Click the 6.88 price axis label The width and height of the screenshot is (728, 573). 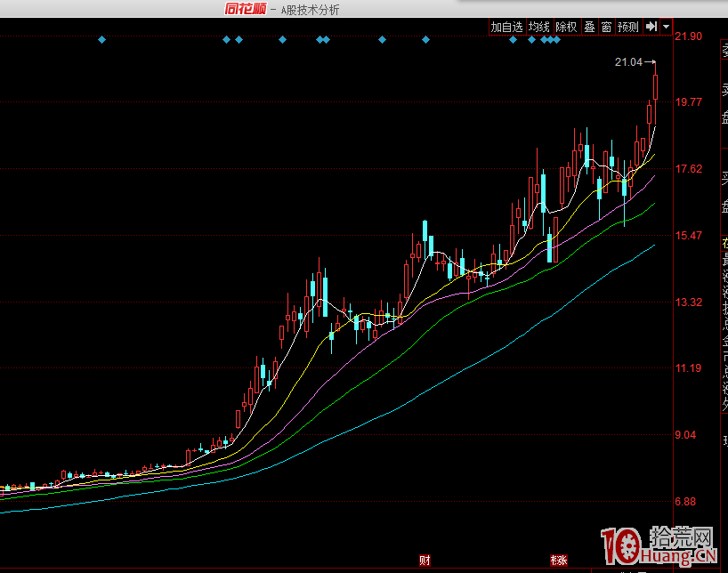click(686, 502)
